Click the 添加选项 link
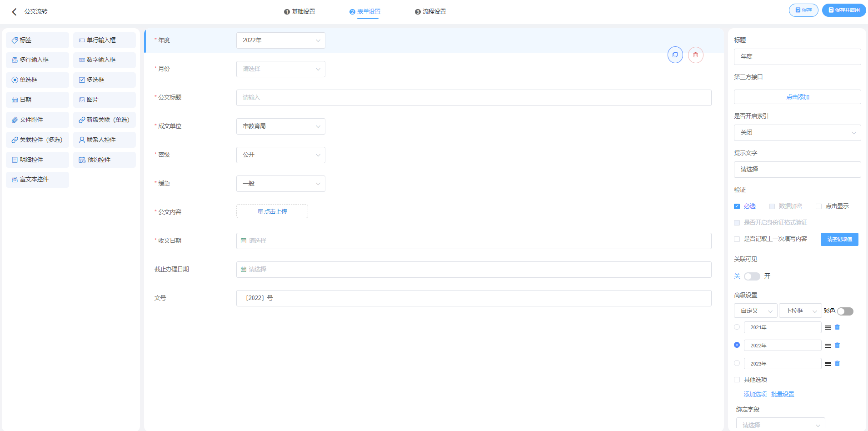The width and height of the screenshot is (868, 431). click(x=755, y=394)
